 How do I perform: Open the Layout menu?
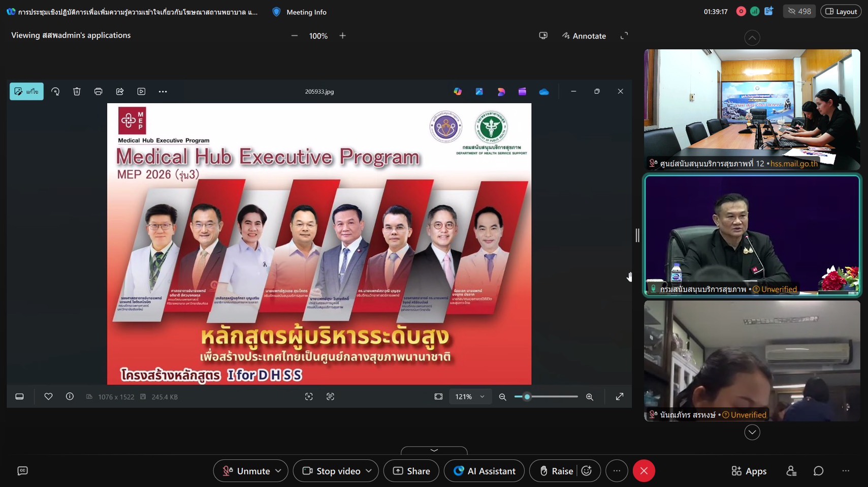[841, 11]
